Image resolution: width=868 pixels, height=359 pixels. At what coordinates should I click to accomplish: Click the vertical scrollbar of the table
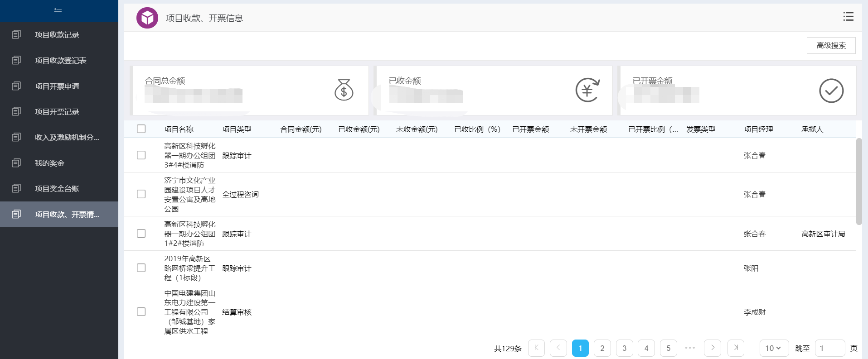[x=859, y=182]
